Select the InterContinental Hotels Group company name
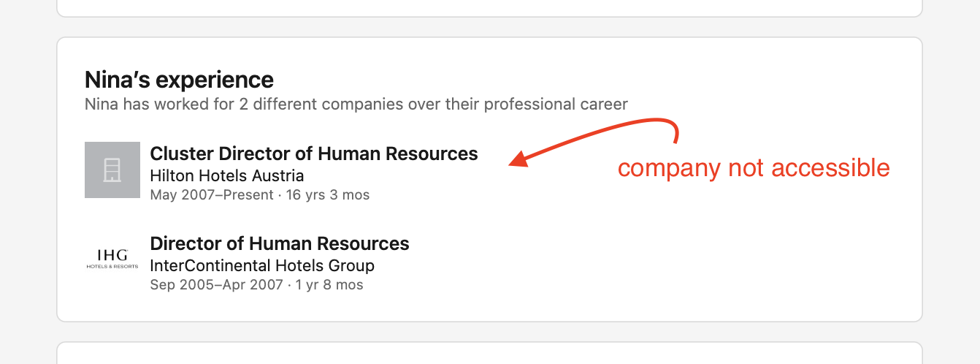The height and width of the screenshot is (364, 980). coord(262,266)
